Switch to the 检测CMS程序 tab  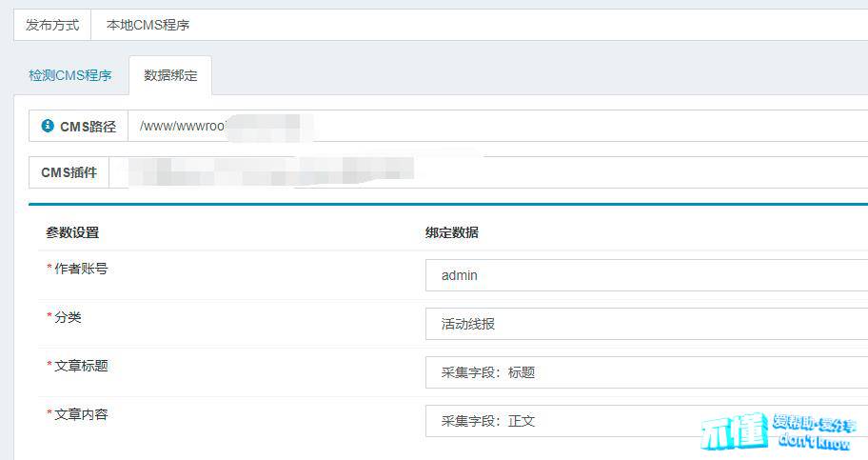point(70,75)
